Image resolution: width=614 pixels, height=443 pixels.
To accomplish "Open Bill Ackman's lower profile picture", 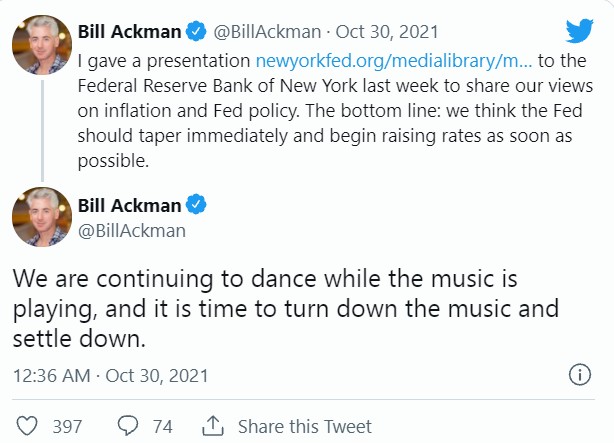I will [41, 217].
